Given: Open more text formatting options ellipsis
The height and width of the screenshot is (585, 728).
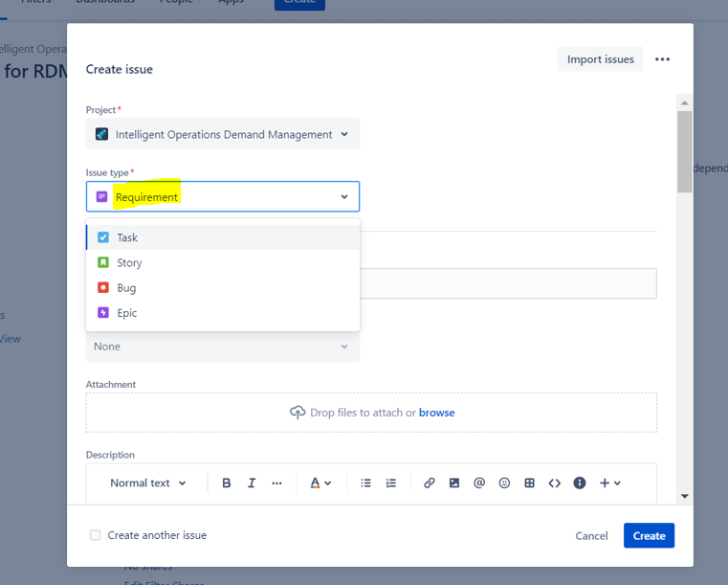Looking at the screenshot, I should click(x=276, y=484).
